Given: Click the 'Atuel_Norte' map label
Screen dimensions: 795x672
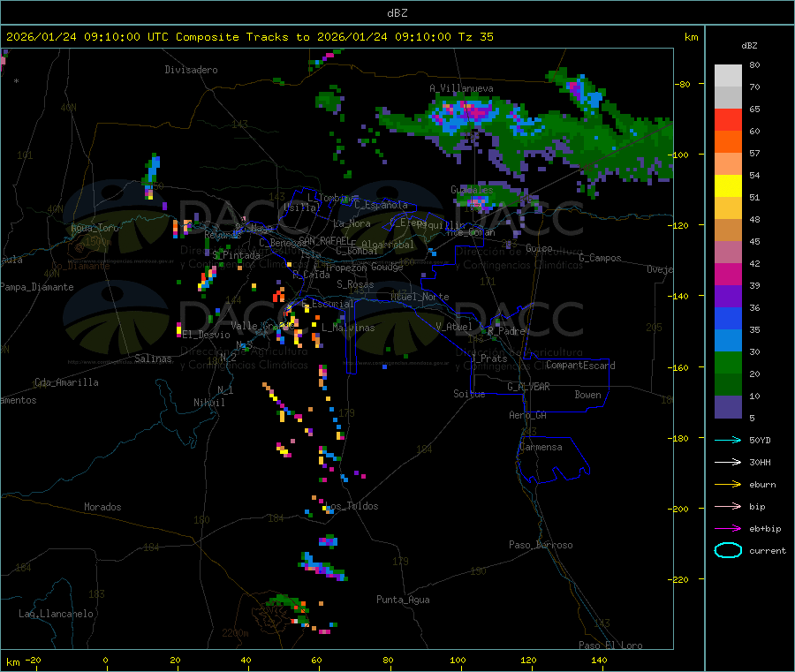Looking at the screenshot, I should tap(420, 297).
